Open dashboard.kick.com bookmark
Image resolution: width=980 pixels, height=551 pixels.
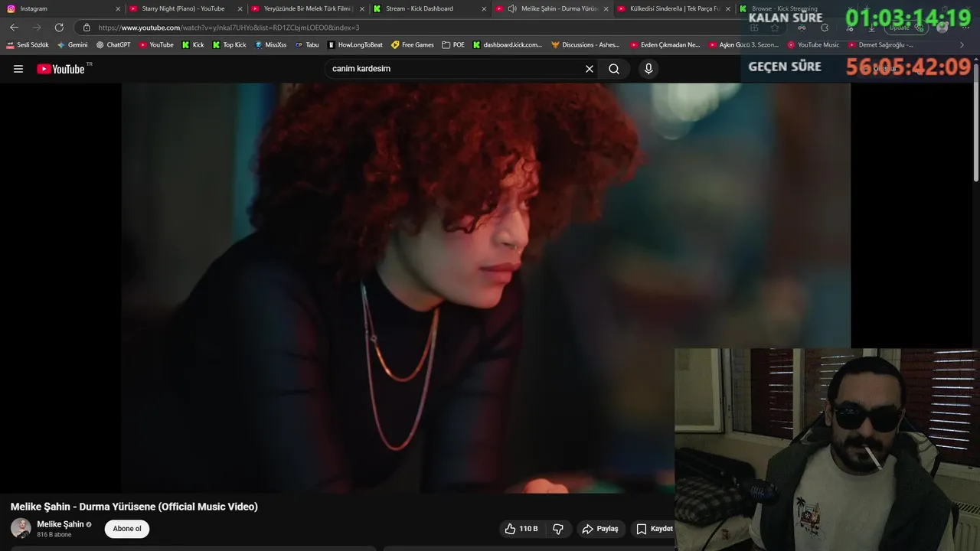[508, 45]
